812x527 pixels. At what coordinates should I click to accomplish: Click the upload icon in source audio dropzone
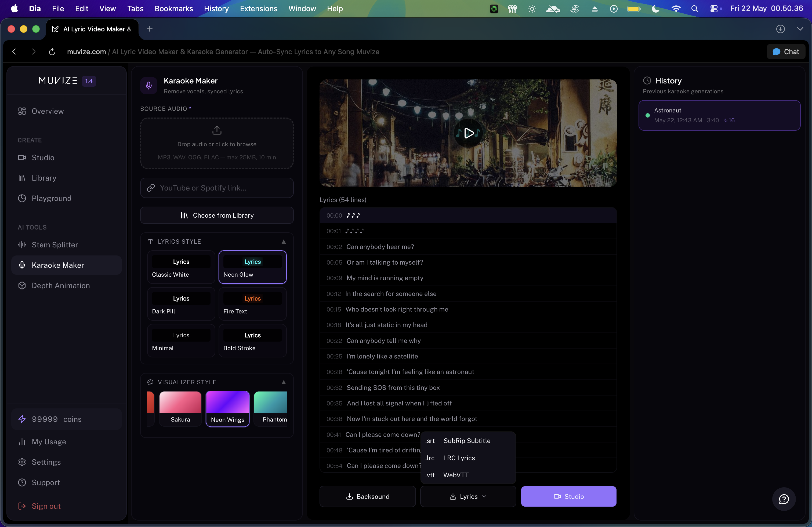pos(217,130)
